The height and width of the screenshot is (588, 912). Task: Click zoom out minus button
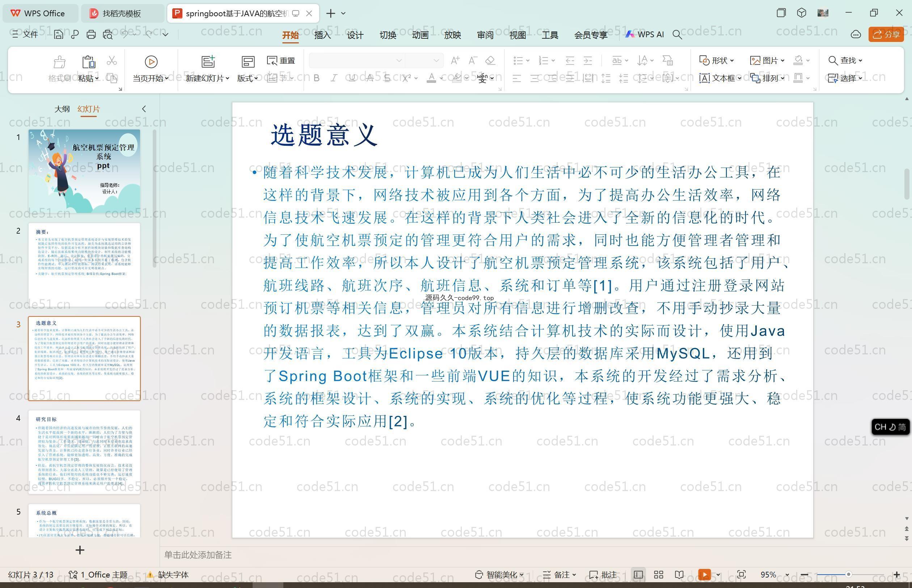click(x=804, y=575)
